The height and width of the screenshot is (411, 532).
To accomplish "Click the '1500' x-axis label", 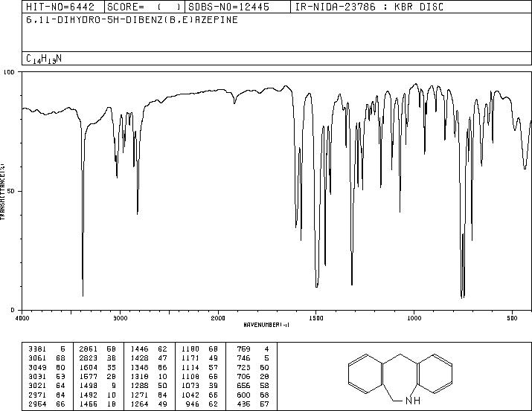I will point(316,318).
